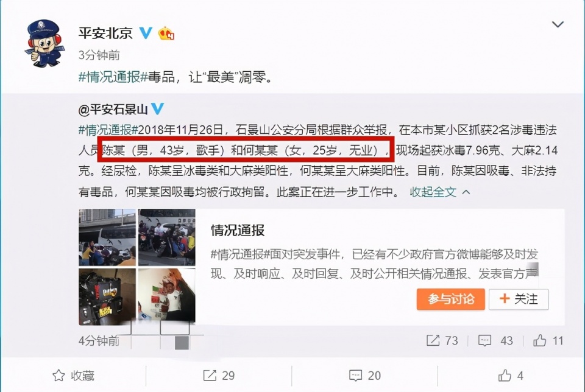The image size is (585, 392).
Task: Repost the quoted post showing 73 shares
Action: pyautogui.click(x=442, y=340)
